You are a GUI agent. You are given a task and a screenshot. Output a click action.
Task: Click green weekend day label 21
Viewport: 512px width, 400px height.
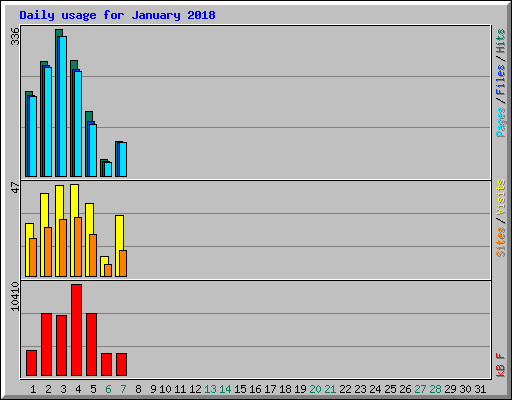(330, 389)
